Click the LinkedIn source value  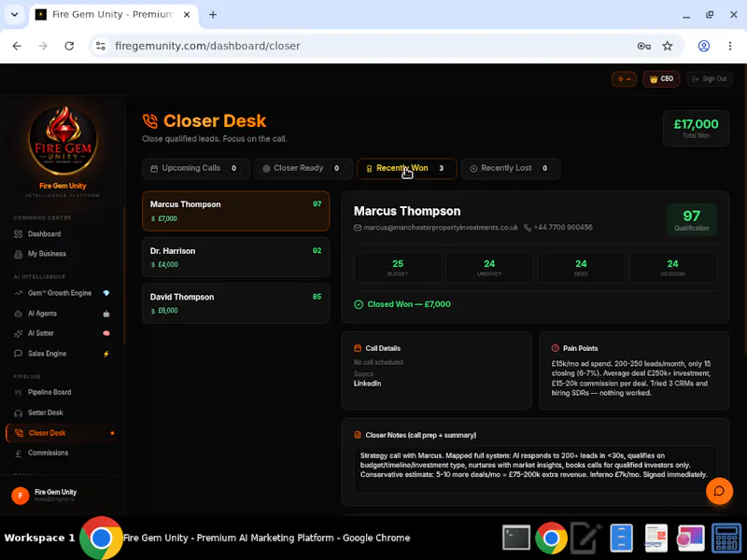click(367, 384)
